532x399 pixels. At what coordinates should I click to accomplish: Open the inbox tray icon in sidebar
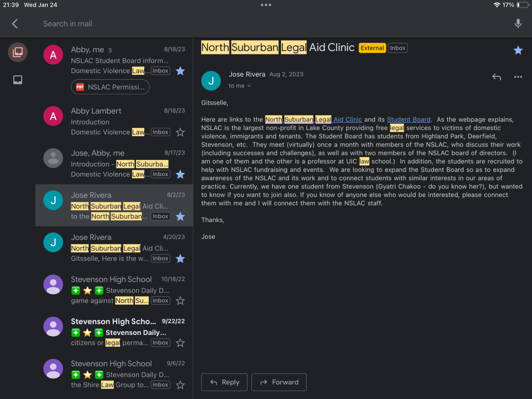coord(18,80)
